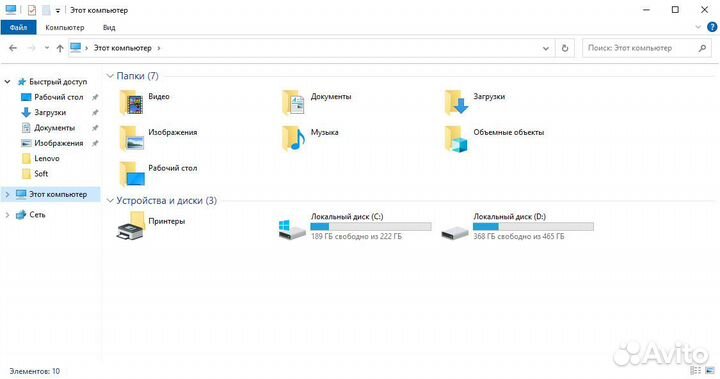Select the Принтеры device icon
This screenshot has height=379, width=720.
[131, 226]
